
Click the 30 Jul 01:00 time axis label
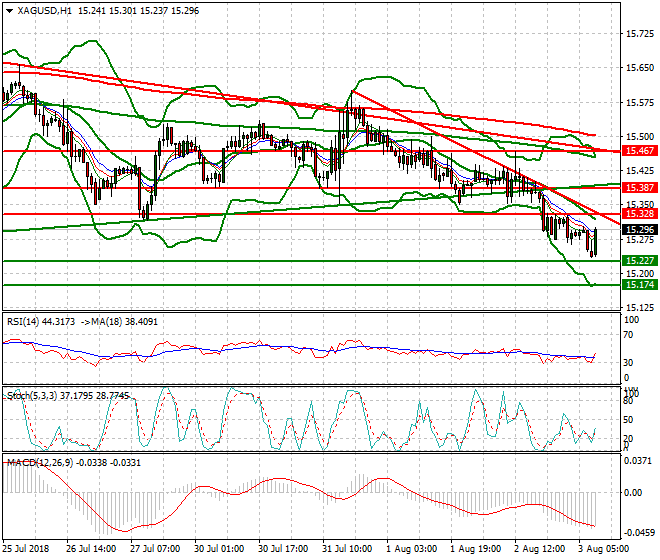219,549
